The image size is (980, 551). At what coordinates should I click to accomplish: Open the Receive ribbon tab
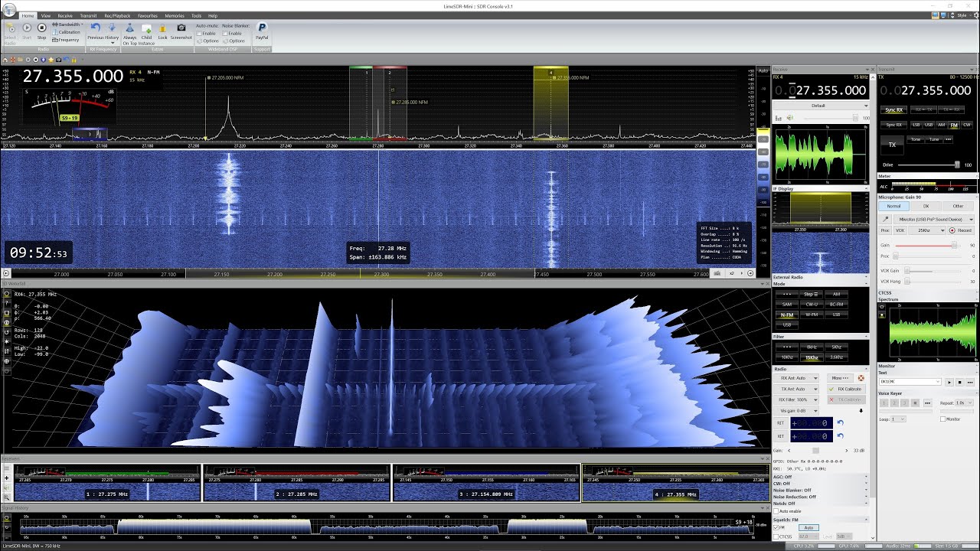[65, 15]
